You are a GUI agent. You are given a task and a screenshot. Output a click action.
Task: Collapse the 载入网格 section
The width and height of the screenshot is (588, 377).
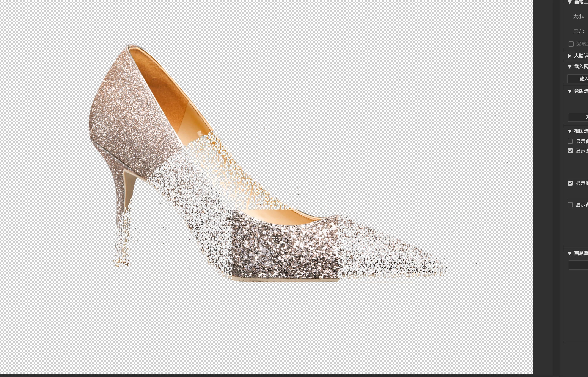570,67
